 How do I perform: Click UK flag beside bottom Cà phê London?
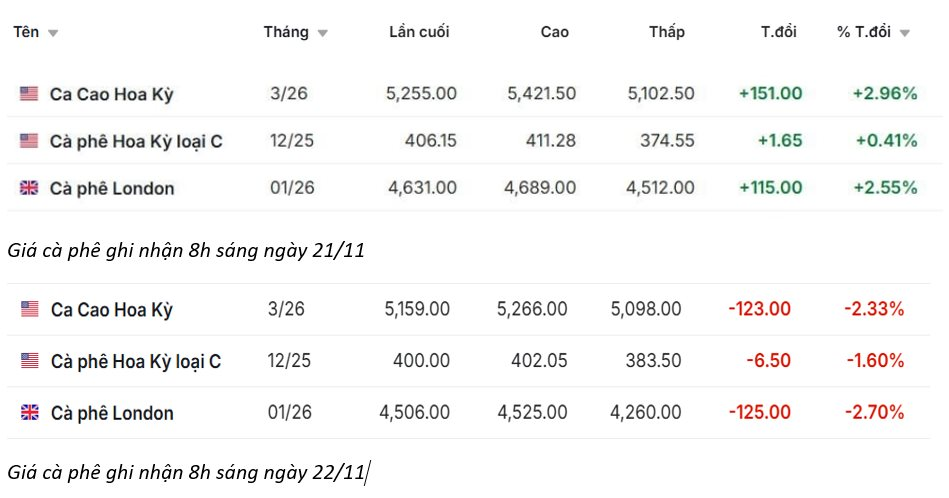coord(29,413)
